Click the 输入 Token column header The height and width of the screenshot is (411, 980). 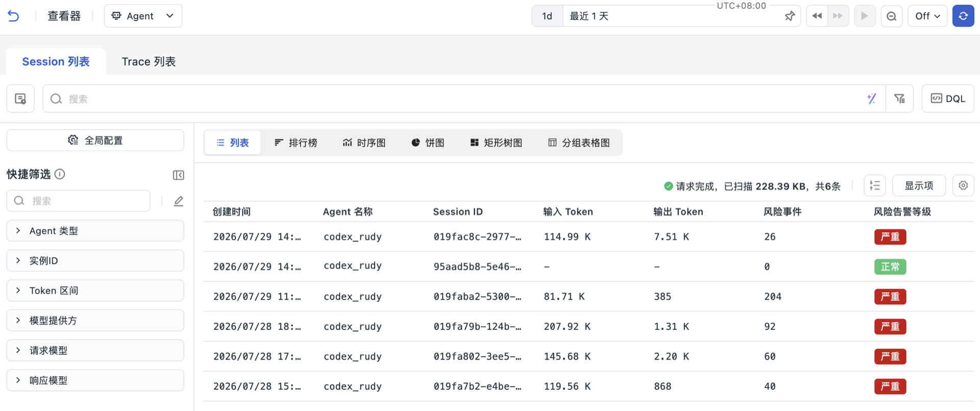click(x=568, y=211)
